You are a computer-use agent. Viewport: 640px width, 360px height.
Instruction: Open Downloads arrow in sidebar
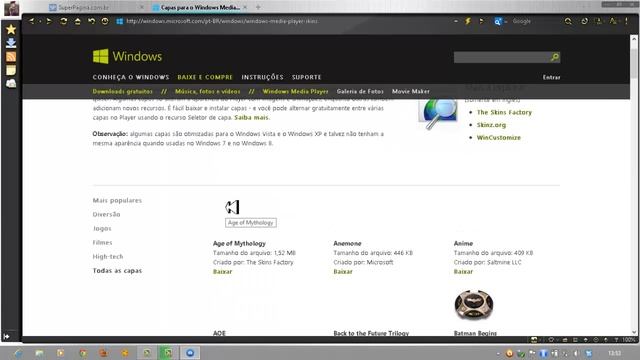(11, 43)
